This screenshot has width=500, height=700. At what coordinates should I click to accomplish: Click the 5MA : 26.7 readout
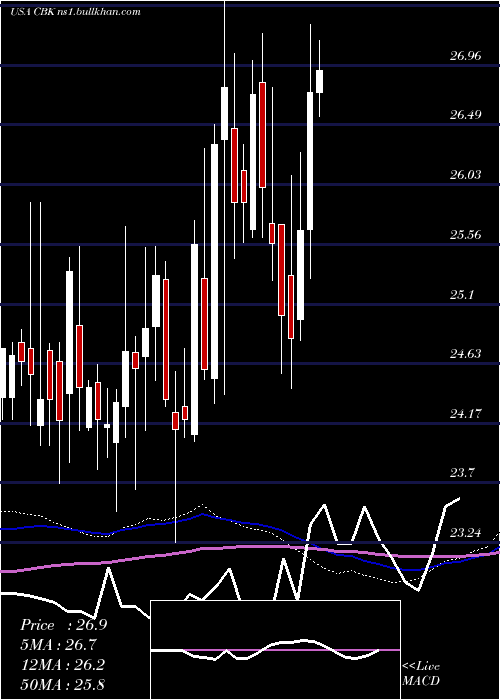click(58, 645)
